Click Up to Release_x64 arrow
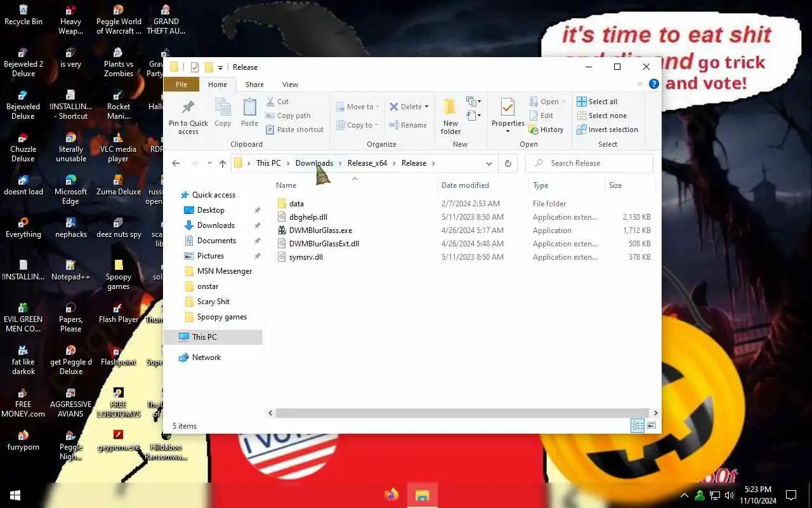This screenshot has width=812, height=508. tap(223, 163)
